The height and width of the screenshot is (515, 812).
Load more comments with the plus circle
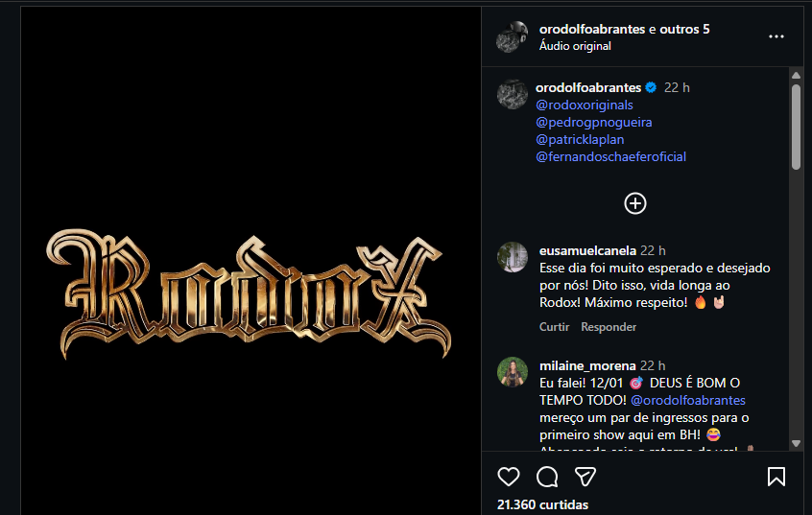634,203
